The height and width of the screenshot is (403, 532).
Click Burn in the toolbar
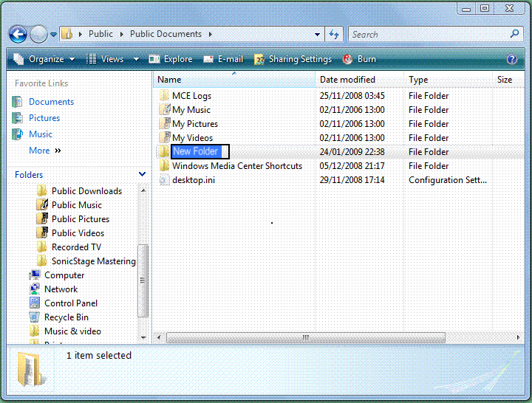[x=359, y=59]
